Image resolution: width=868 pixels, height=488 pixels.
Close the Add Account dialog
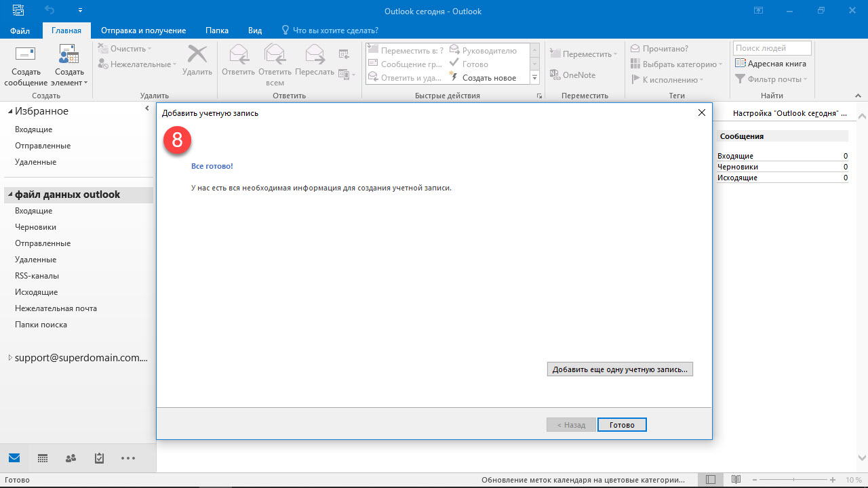pos(702,113)
